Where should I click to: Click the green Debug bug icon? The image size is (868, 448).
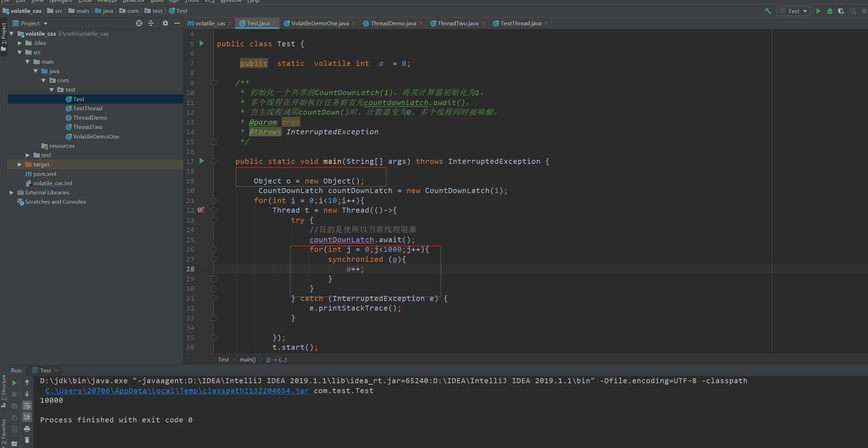(x=830, y=11)
